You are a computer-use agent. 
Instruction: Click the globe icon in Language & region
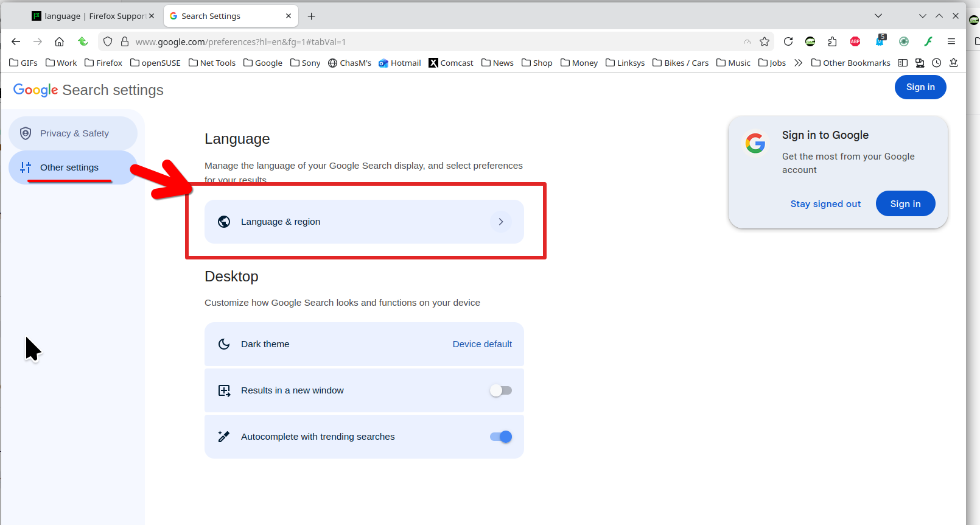tap(224, 222)
